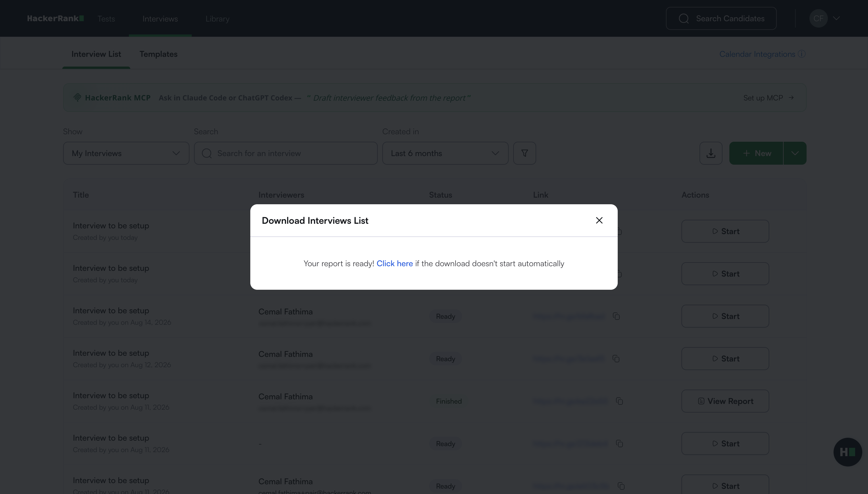
Task: Click 'Interview to be setup' created Aug 12
Action: 111,353
